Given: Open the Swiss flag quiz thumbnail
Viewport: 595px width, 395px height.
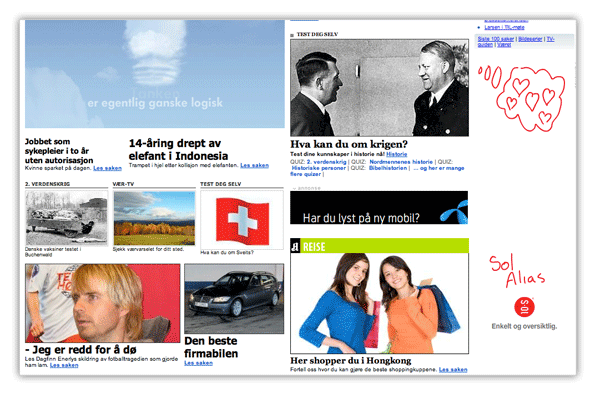Looking at the screenshot, I should [242, 220].
